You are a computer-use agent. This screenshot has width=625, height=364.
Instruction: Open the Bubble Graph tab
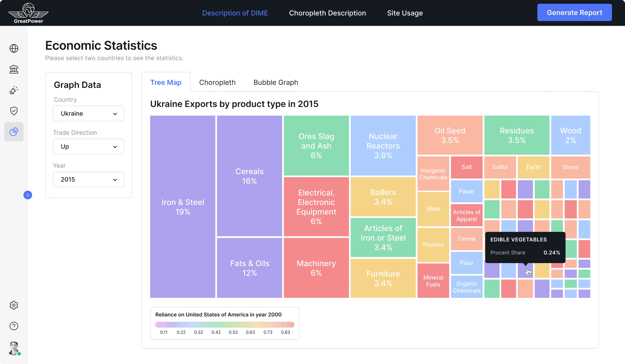[x=275, y=82]
